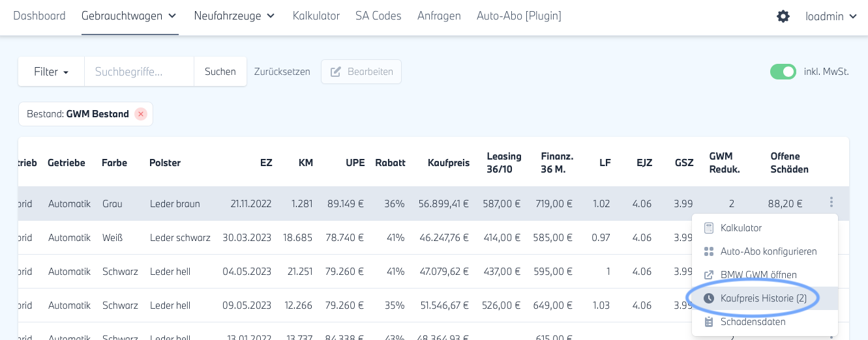Click the Bearbeiten button

361,72
